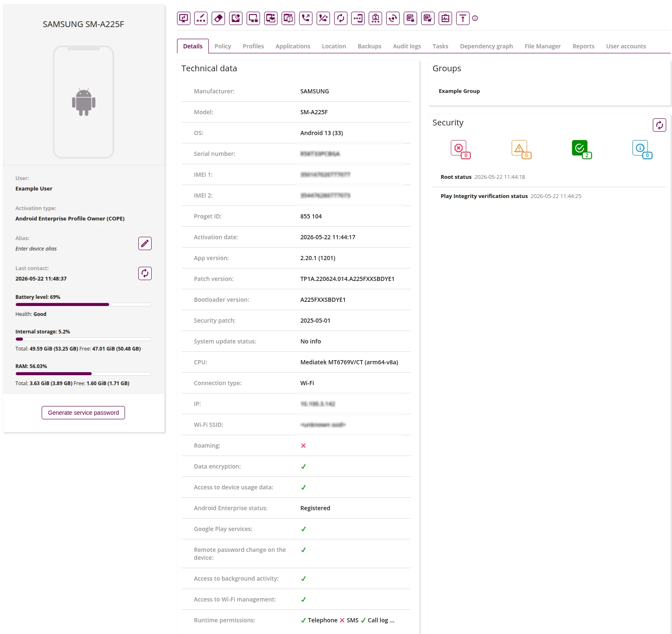Refresh last contact time
Screen dimensions: 672x634
[145, 273]
